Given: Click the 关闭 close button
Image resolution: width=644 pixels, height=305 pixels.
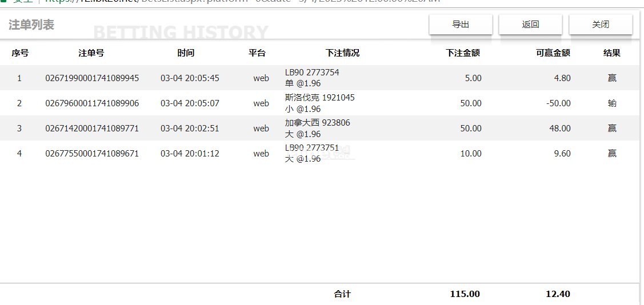Looking at the screenshot, I should click(x=601, y=25).
